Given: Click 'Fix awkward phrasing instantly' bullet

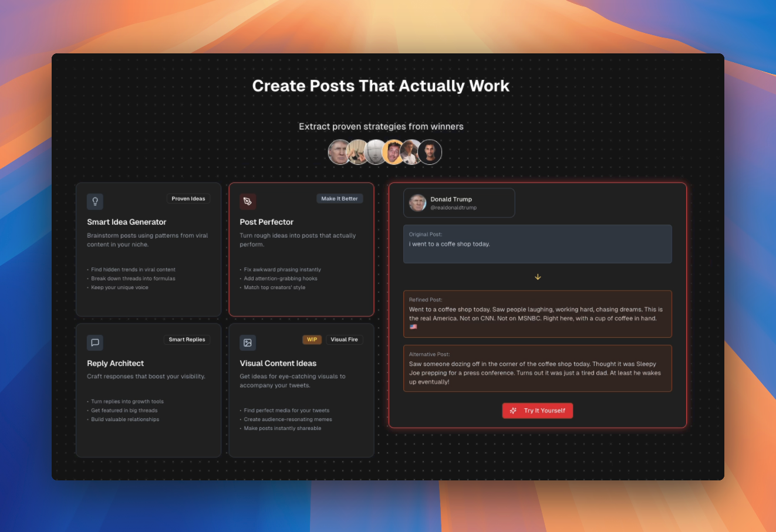Looking at the screenshot, I should pos(282,270).
